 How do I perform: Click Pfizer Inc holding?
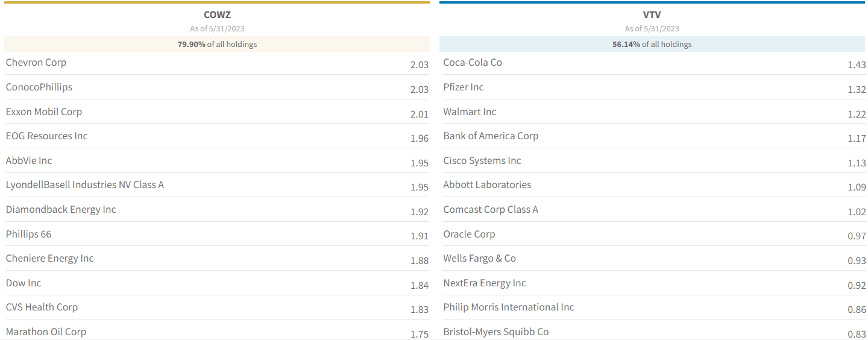pyautogui.click(x=464, y=87)
